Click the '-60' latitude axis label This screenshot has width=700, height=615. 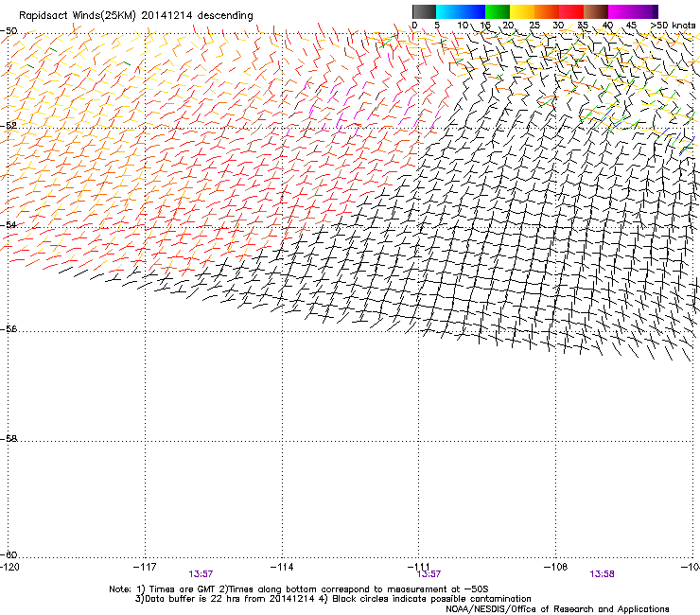(9, 554)
